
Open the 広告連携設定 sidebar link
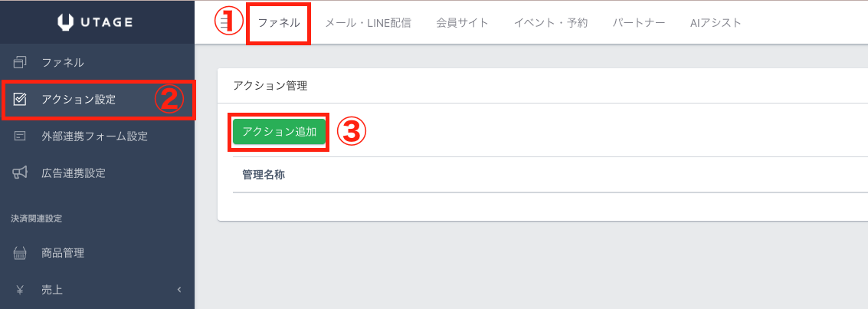tap(74, 173)
